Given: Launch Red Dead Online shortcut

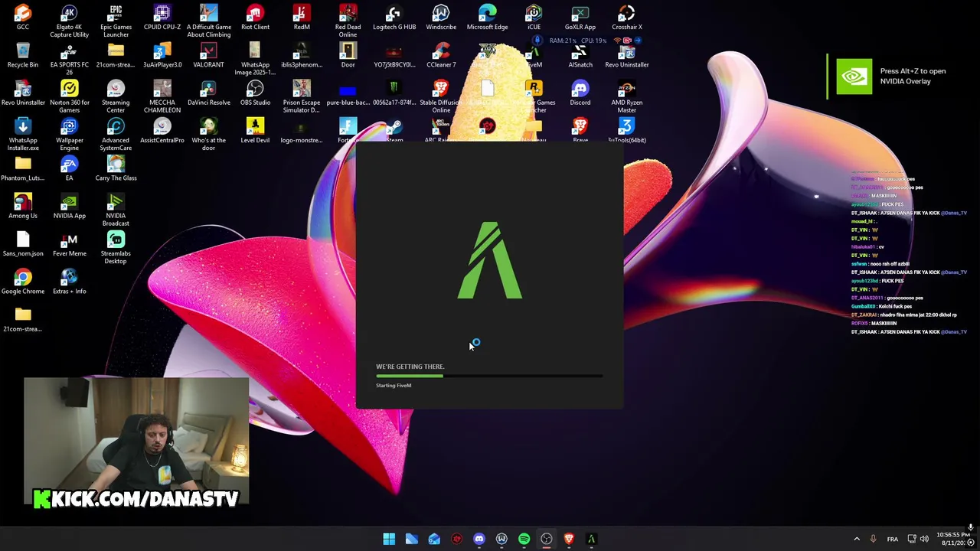Looking at the screenshot, I should (348, 21).
